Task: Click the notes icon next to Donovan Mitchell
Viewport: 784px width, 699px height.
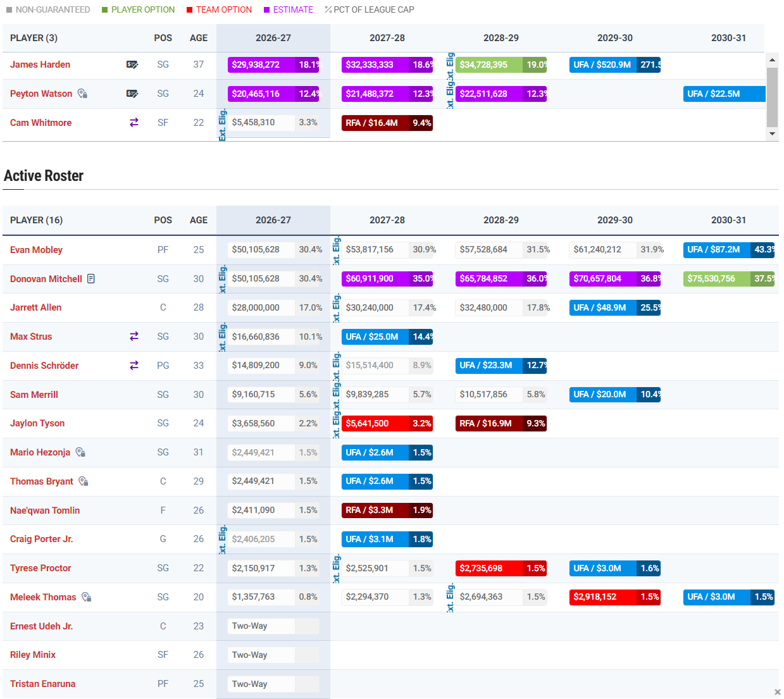Action: 91,278
